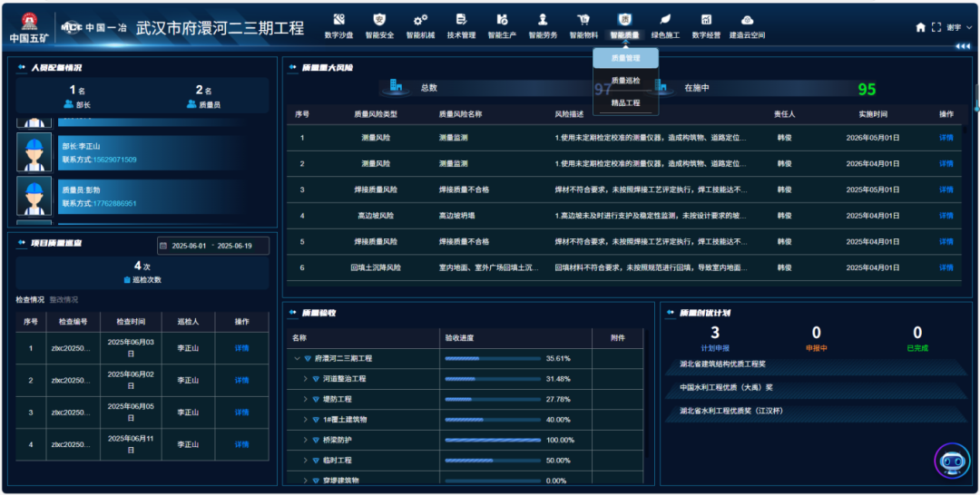Open the 数字沙盘 module icon
The height and width of the screenshot is (495, 980).
(338, 20)
